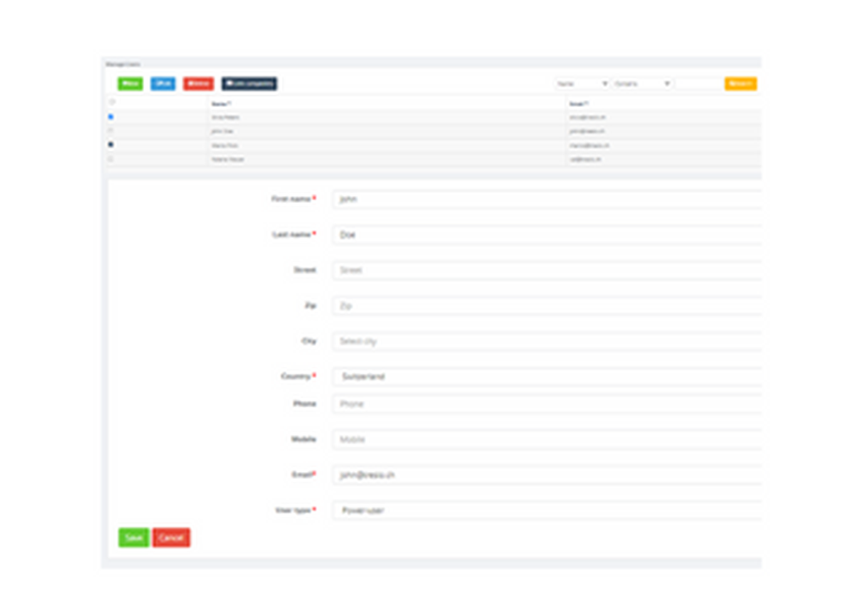863x616 pixels.
Task: Select the maria@ email cell in the table
Action: (589, 145)
